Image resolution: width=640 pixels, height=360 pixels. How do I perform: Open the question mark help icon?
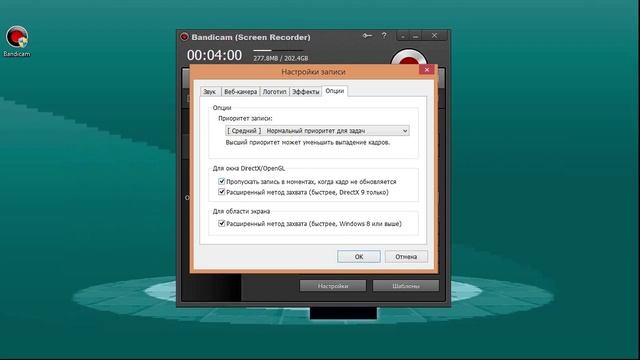(384, 36)
